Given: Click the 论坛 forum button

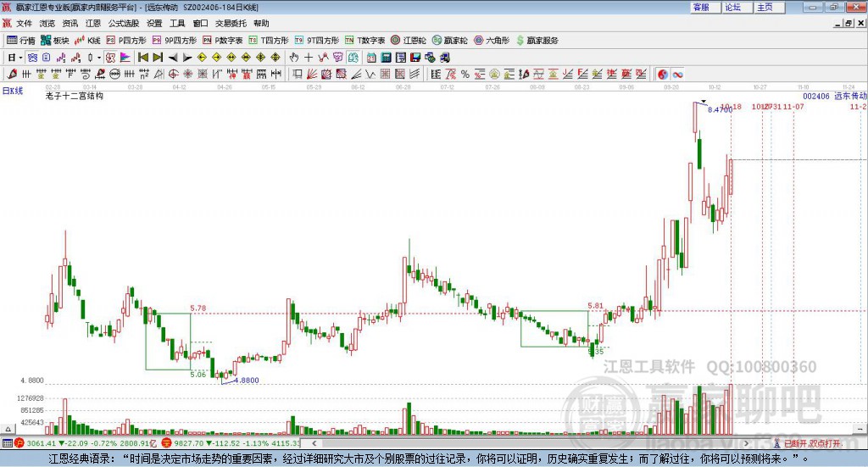Looking at the screenshot, I should 737,7.
